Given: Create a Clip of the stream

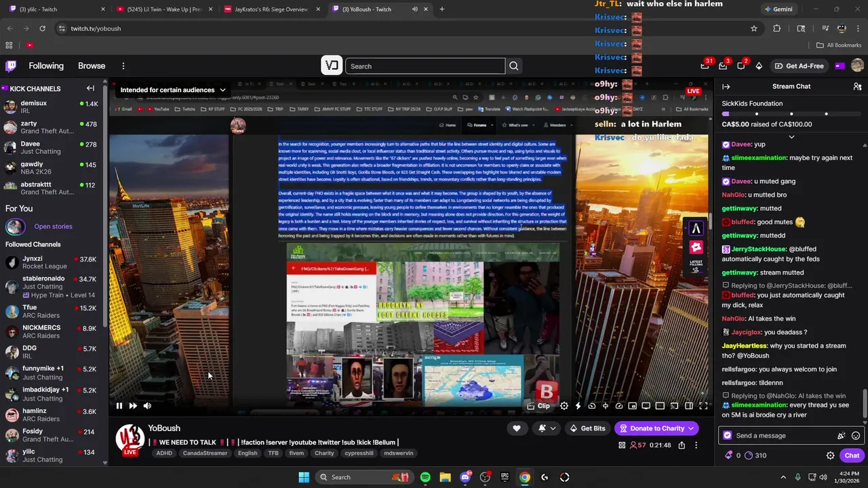Looking at the screenshot, I should coord(538,406).
